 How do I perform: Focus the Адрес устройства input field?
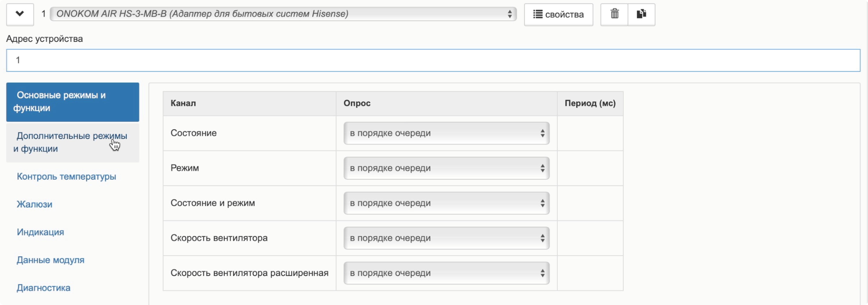tap(433, 60)
